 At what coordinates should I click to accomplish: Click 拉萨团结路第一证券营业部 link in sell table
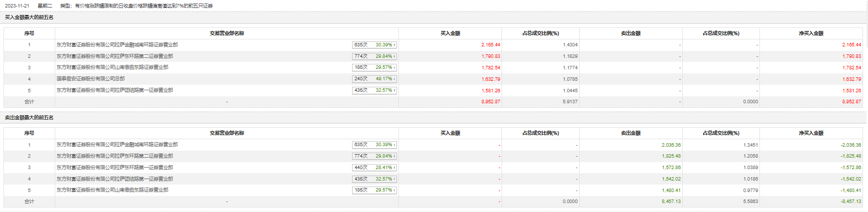115,179
